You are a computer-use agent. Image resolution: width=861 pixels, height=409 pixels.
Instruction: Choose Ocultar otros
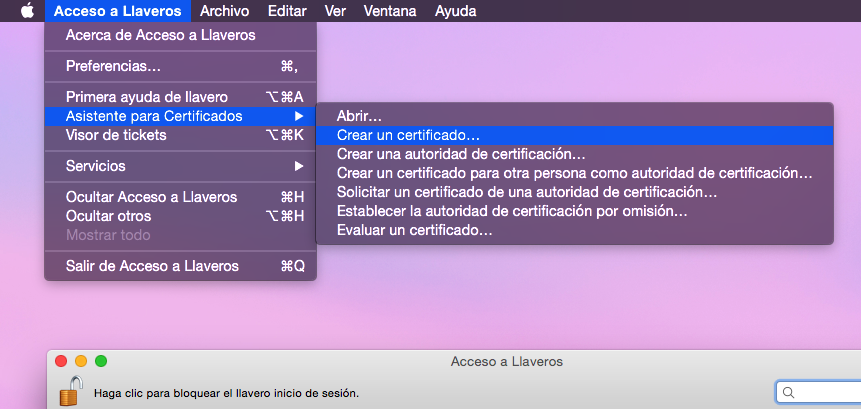[181, 216]
